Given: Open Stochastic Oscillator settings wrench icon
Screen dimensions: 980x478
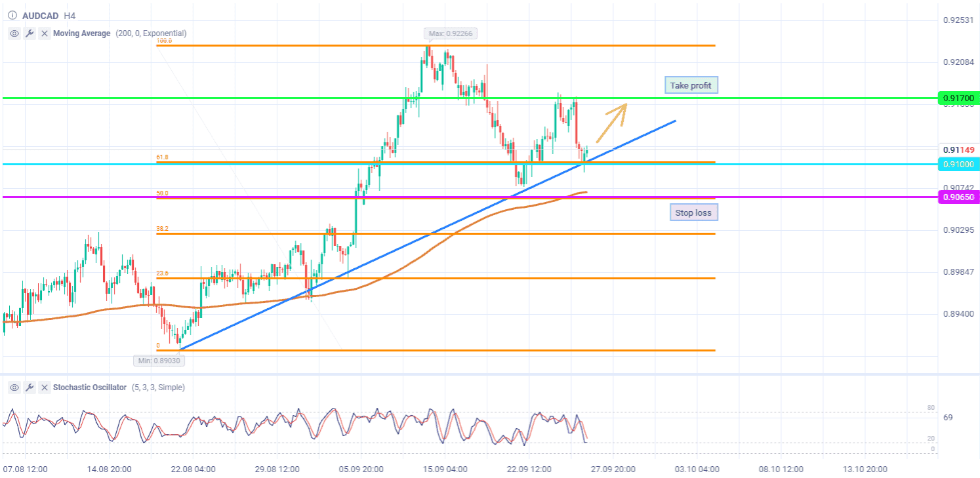Looking at the screenshot, I should pyautogui.click(x=29, y=388).
